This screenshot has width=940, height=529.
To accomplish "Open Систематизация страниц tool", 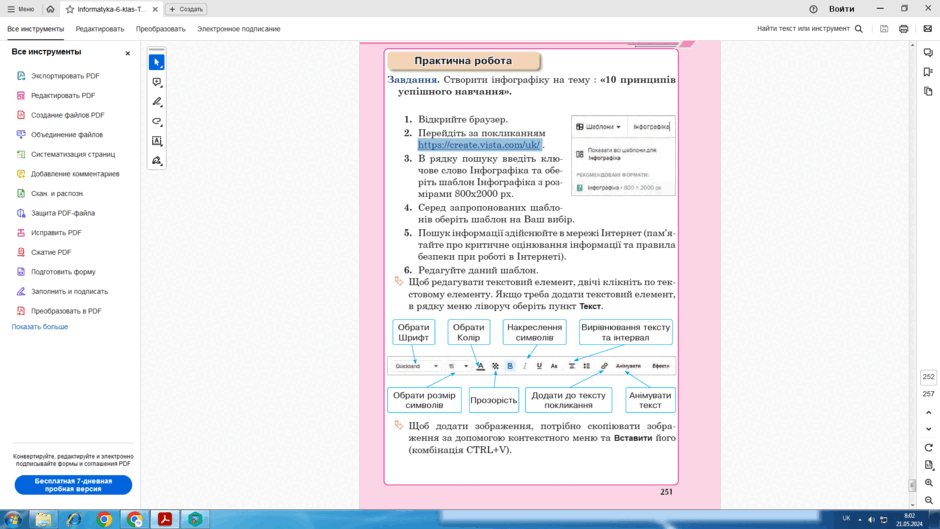I will click(x=73, y=154).
